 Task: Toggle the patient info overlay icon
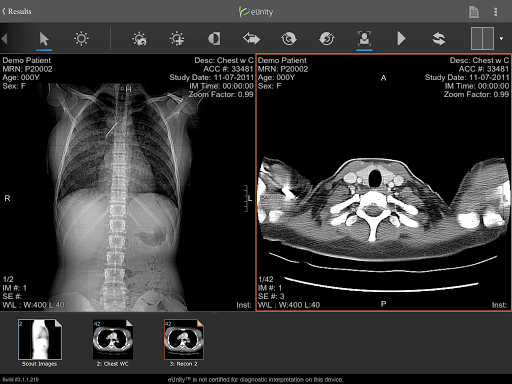click(x=364, y=39)
